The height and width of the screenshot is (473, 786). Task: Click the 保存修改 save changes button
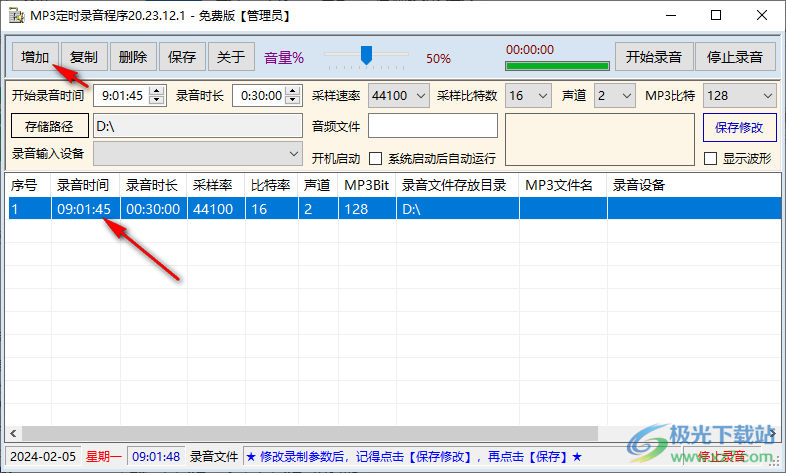click(739, 127)
